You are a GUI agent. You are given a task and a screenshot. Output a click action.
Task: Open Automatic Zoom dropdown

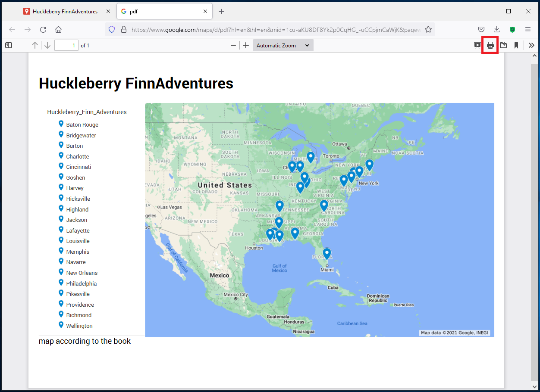[283, 45]
